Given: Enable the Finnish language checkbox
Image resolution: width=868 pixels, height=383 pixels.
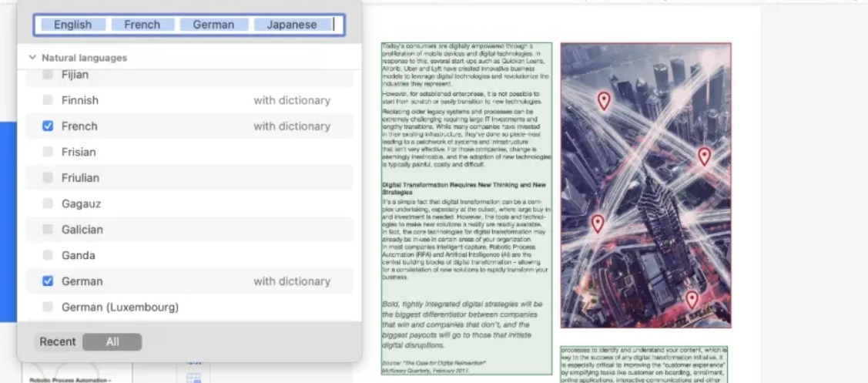Looking at the screenshot, I should click(48, 100).
